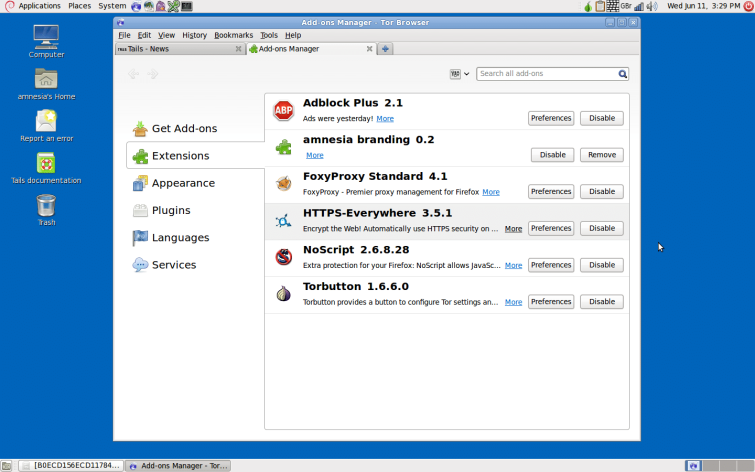755x472 pixels.
Task: Disable the HTTPS-Everywhere extension
Action: [x=602, y=228]
